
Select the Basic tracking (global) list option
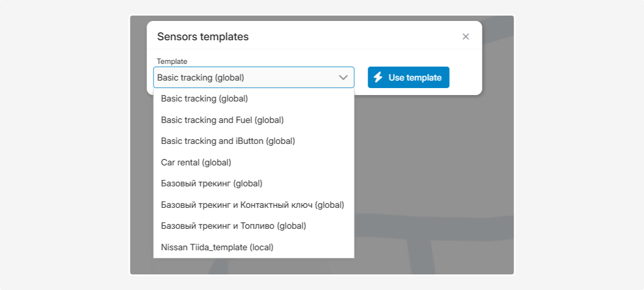pos(204,99)
